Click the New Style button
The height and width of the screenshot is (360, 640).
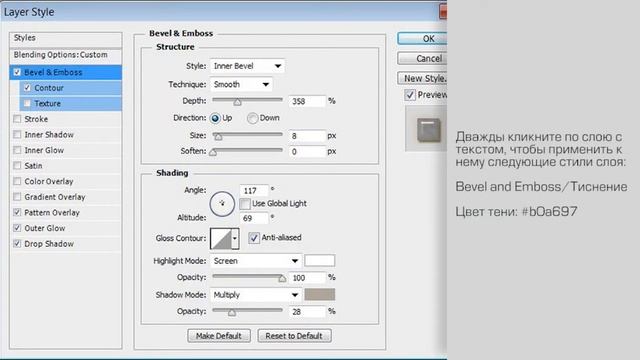point(422,78)
